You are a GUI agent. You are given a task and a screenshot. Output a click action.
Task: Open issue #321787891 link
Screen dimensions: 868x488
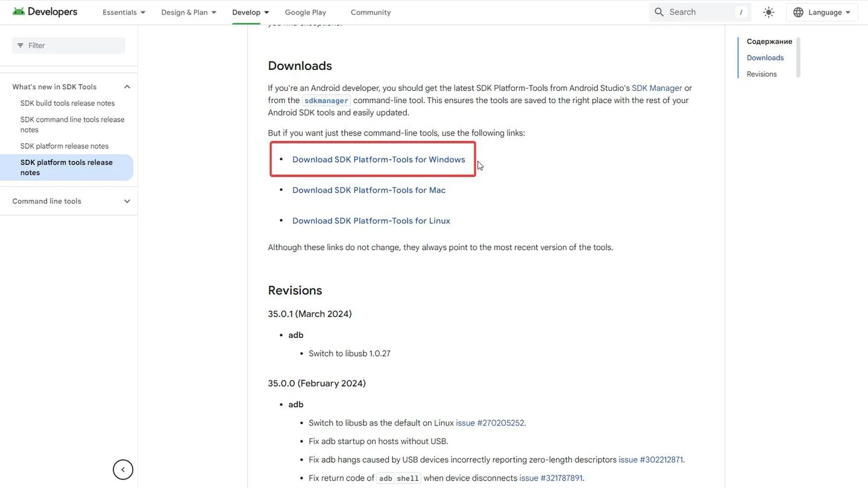pyautogui.click(x=551, y=478)
